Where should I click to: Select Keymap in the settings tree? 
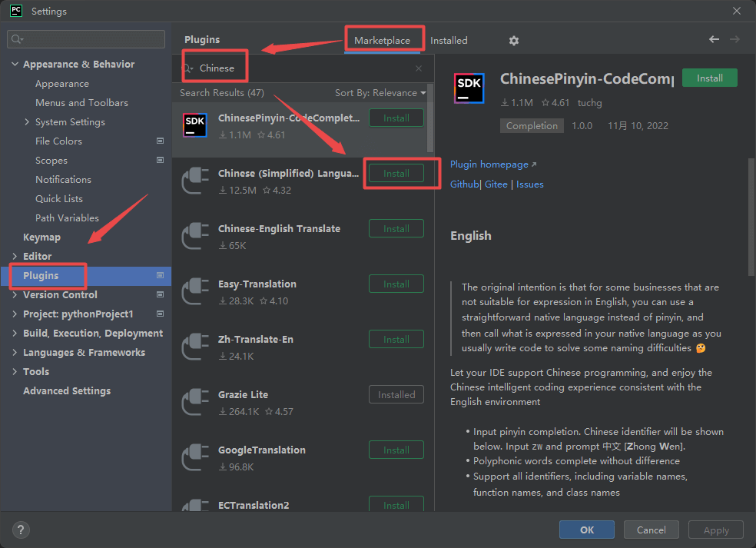click(x=41, y=237)
